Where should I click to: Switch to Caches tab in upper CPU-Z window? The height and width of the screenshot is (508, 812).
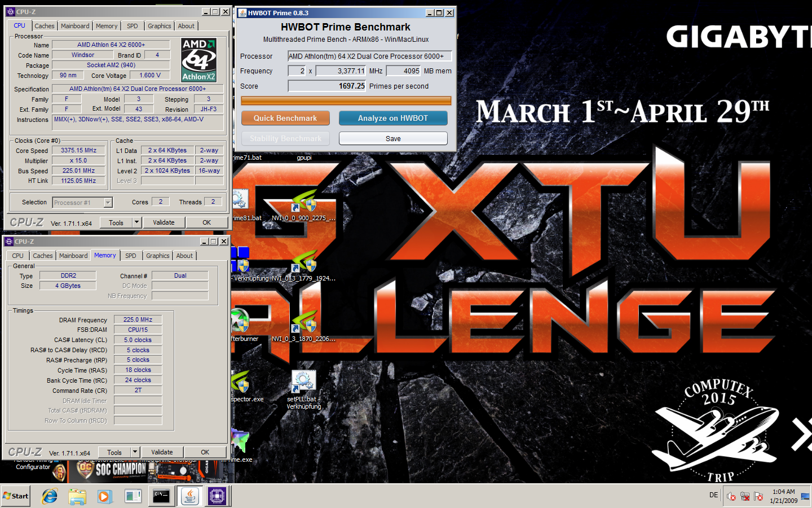point(45,26)
